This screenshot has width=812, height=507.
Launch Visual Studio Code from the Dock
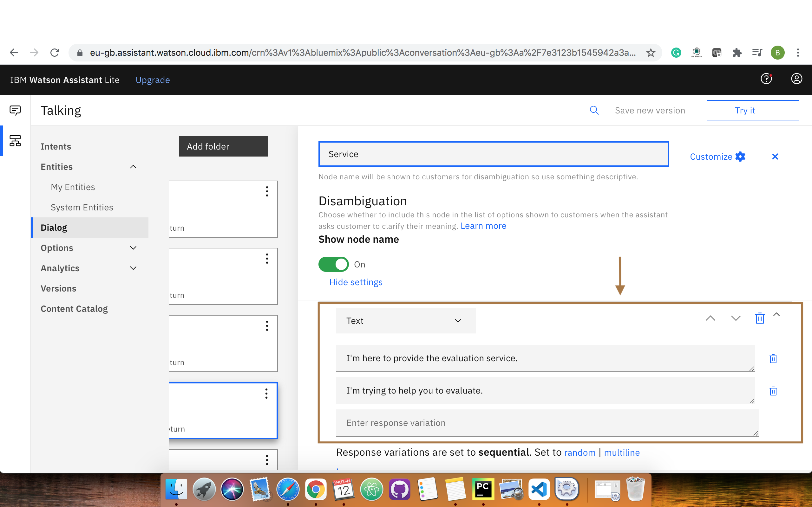pyautogui.click(x=539, y=489)
